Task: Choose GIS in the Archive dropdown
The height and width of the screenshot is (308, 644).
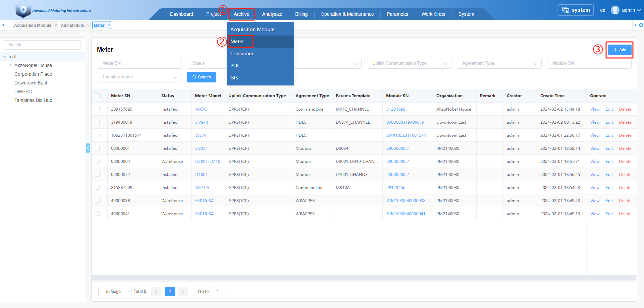Action: pos(261,78)
